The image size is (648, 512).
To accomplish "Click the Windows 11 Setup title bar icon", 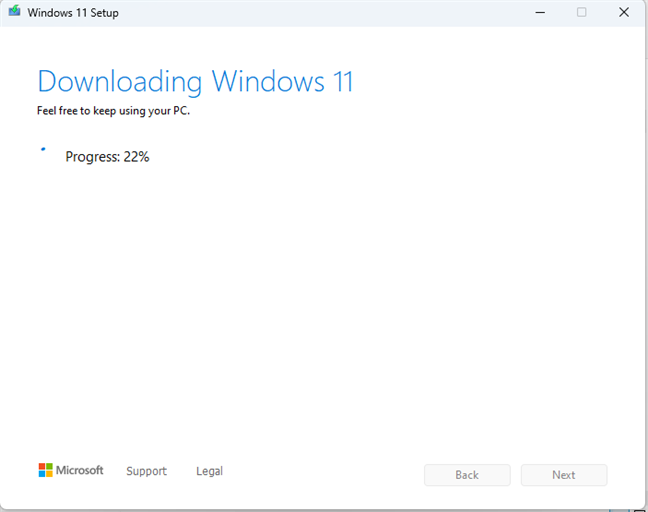I will pyautogui.click(x=14, y=11).
